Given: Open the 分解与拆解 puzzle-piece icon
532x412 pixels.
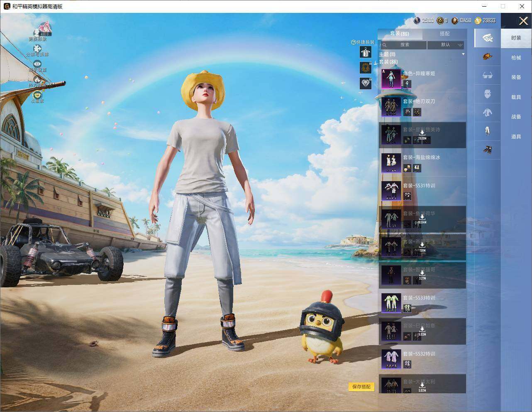Looking at the screenshot, I should (x=37, y=49).
